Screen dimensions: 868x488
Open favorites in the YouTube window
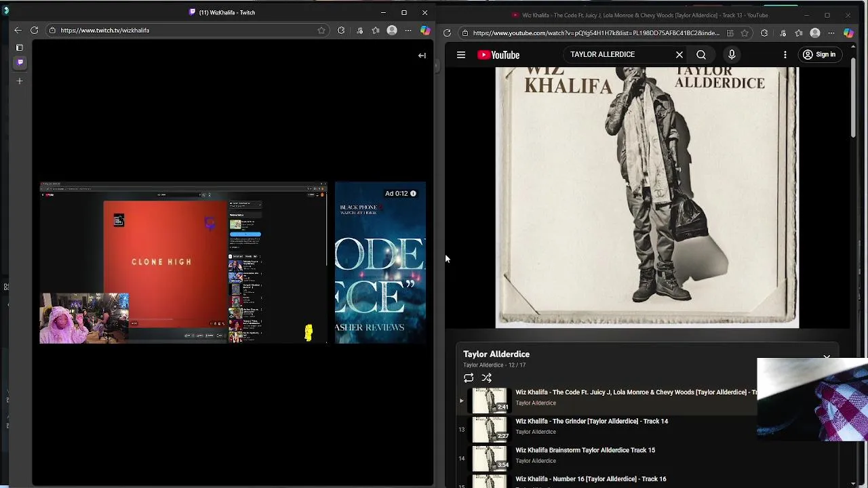(799, 33)
